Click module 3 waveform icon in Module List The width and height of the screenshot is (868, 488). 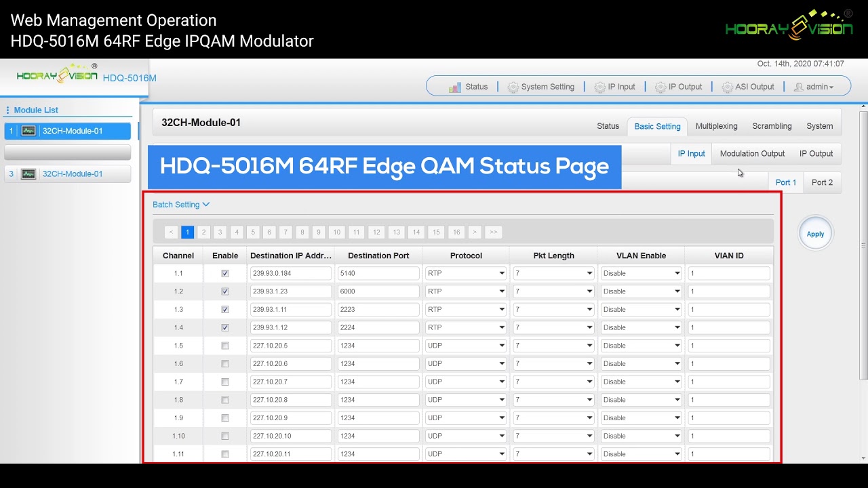point(28,174)
